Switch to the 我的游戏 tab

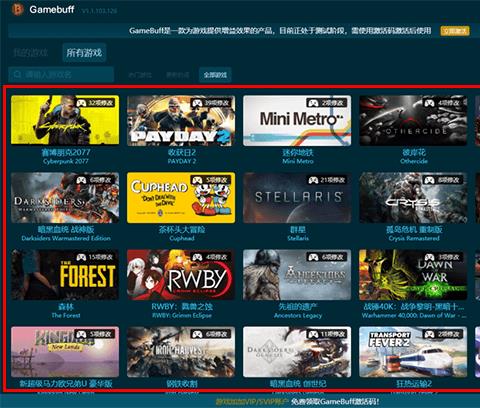point(31,53)
